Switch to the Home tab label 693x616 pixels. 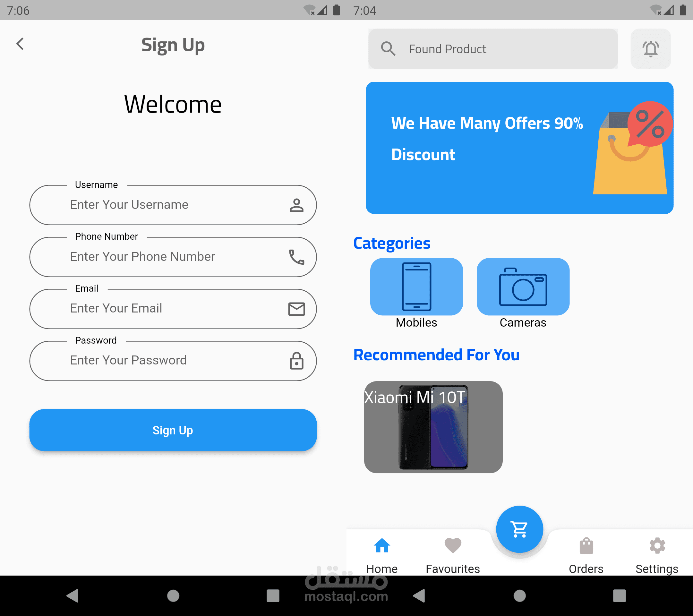pos(382,569)
